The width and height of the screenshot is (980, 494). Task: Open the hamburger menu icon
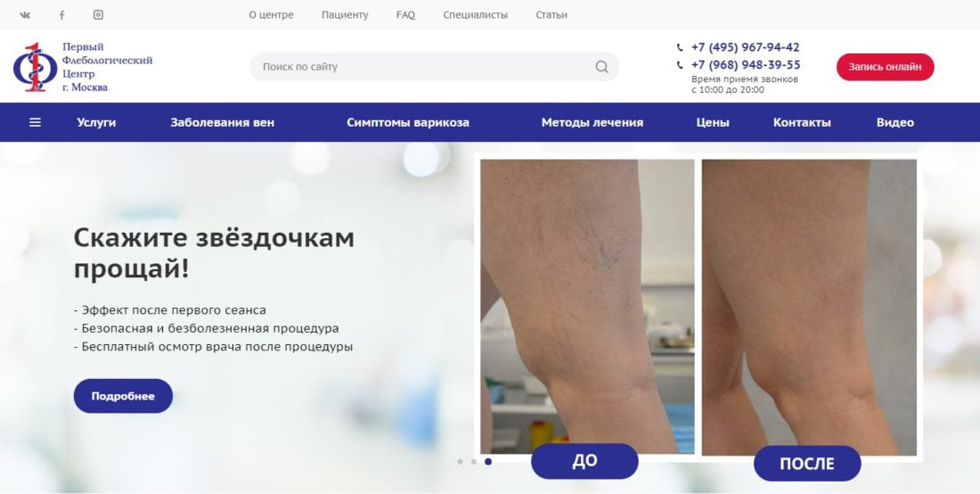[x=35, y=122]
